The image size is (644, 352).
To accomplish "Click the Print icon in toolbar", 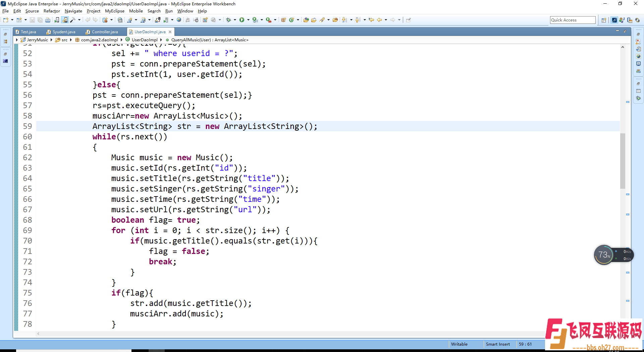I will tap(48, 20).
